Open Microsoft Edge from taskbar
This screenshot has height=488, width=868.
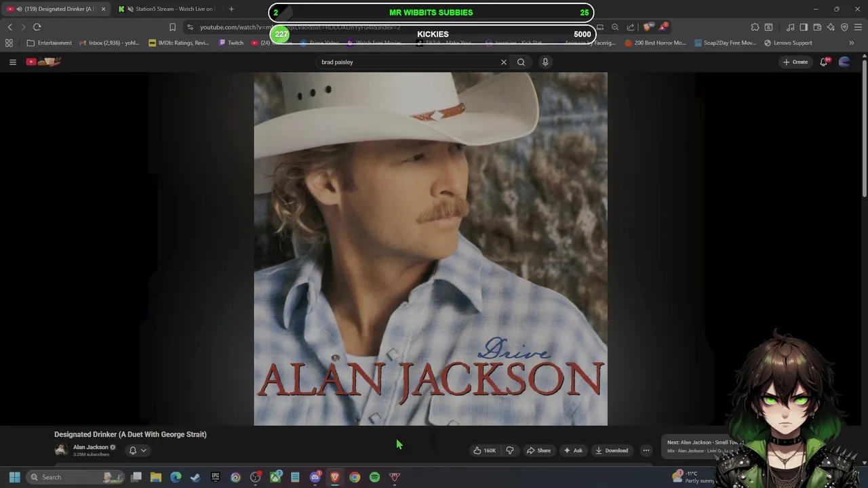[x=176, y=477]
